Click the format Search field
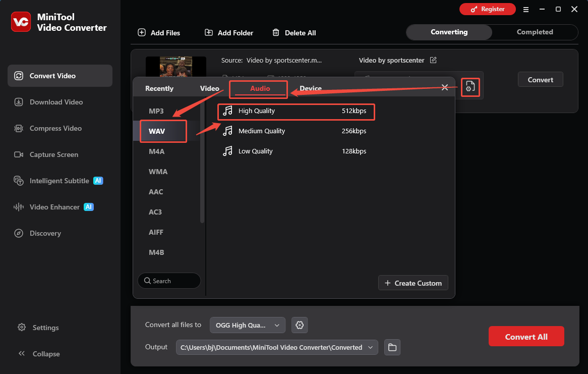The image size is (588, 374). [x=169, y=281]
